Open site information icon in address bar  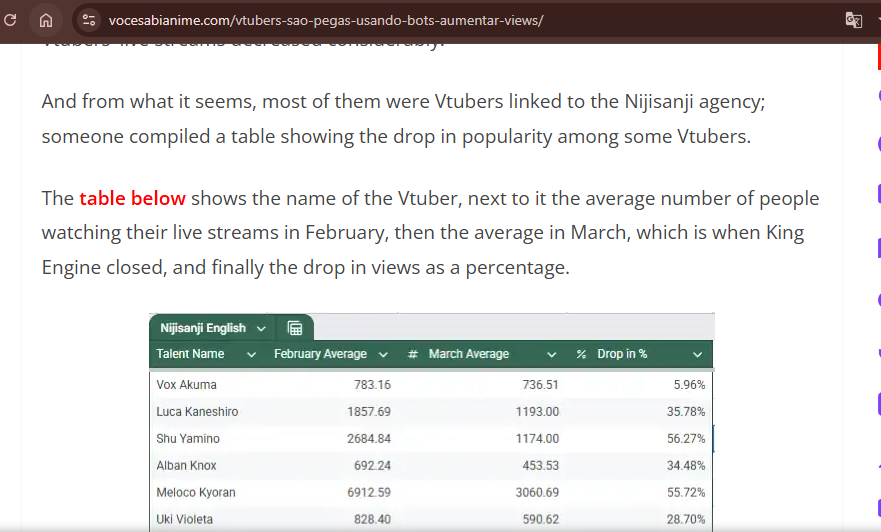point(89,20)
